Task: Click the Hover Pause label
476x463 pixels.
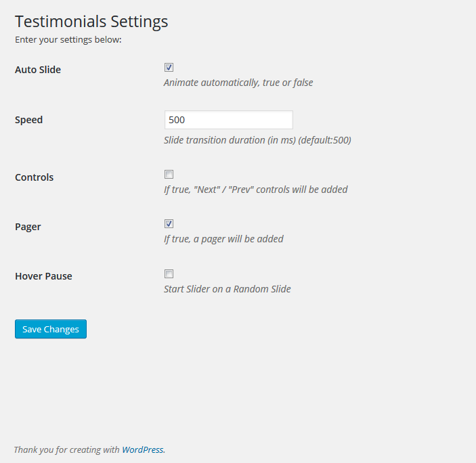Action: (44, 276)
